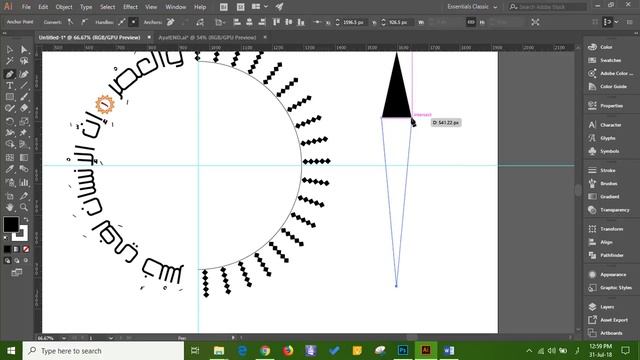Select the Curvature tool
The image size is (640, 360).
pos(24,74)
